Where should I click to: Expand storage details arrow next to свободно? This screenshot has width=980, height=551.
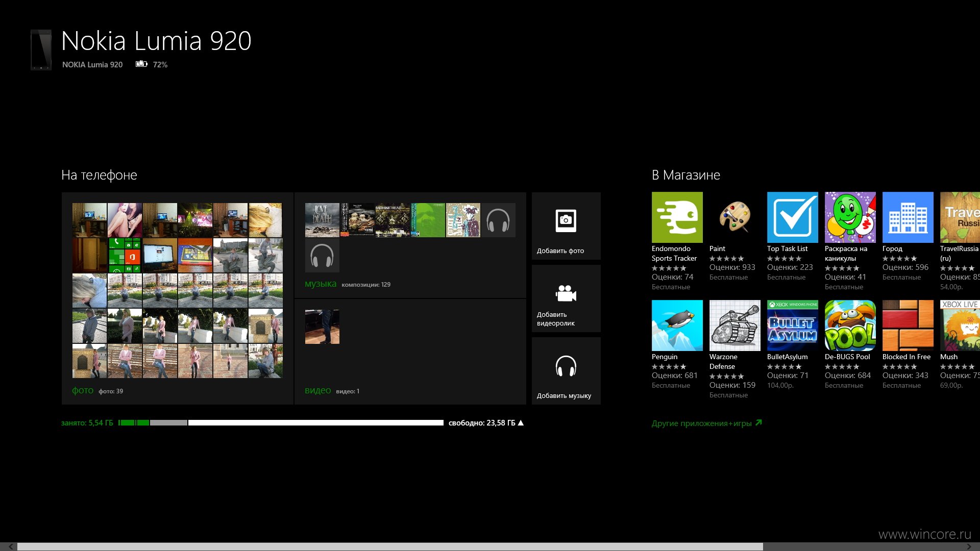(521, 423)
